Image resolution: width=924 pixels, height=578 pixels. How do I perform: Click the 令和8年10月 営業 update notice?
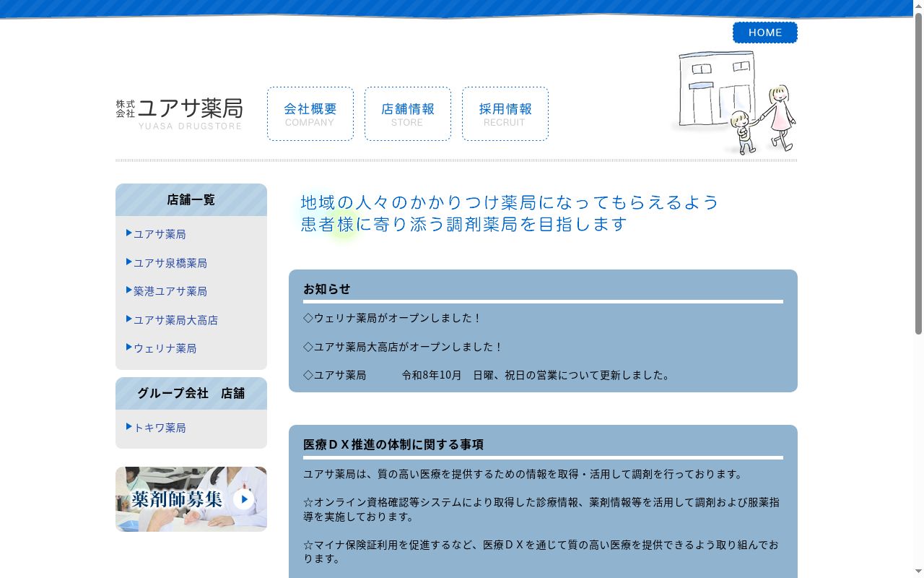coord(487,375)
